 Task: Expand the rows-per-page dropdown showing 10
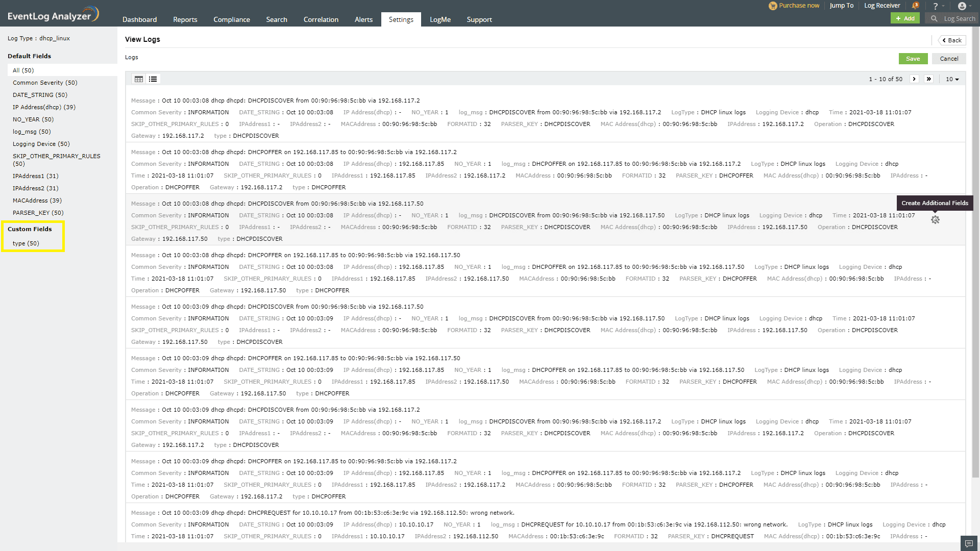point(952,79)
